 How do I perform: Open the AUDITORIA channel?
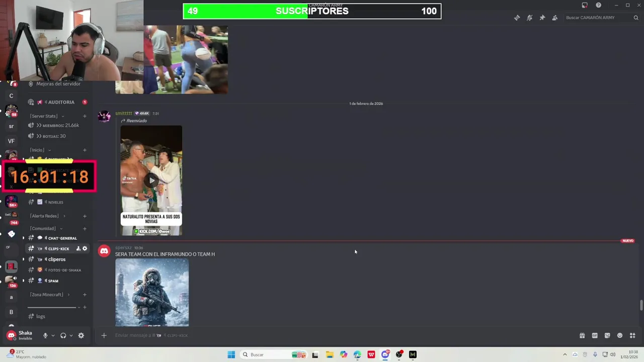pyautogui.click(x=57, y=102)
